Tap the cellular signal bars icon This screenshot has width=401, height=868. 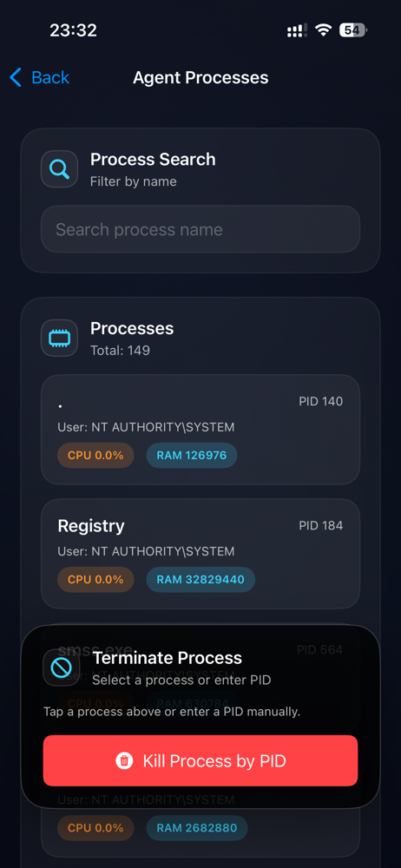click(297, 30)
